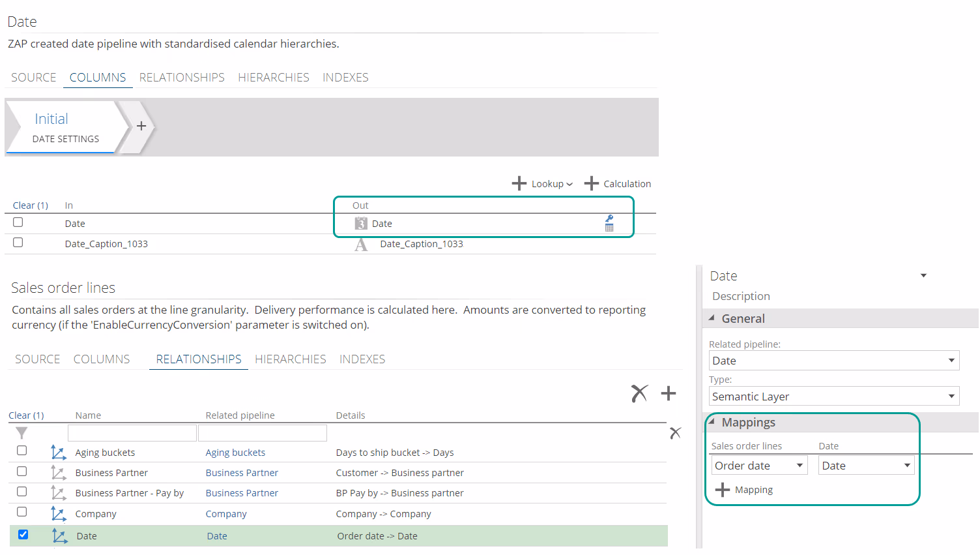Open the Type Semantic Layer dropdown
Image resolution: width=980 pixels, height=555 pixels.
pos(951,397)
